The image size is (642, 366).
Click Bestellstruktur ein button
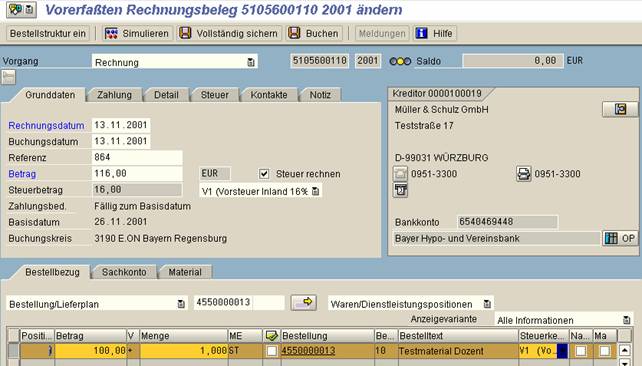[x=48, y=33]
